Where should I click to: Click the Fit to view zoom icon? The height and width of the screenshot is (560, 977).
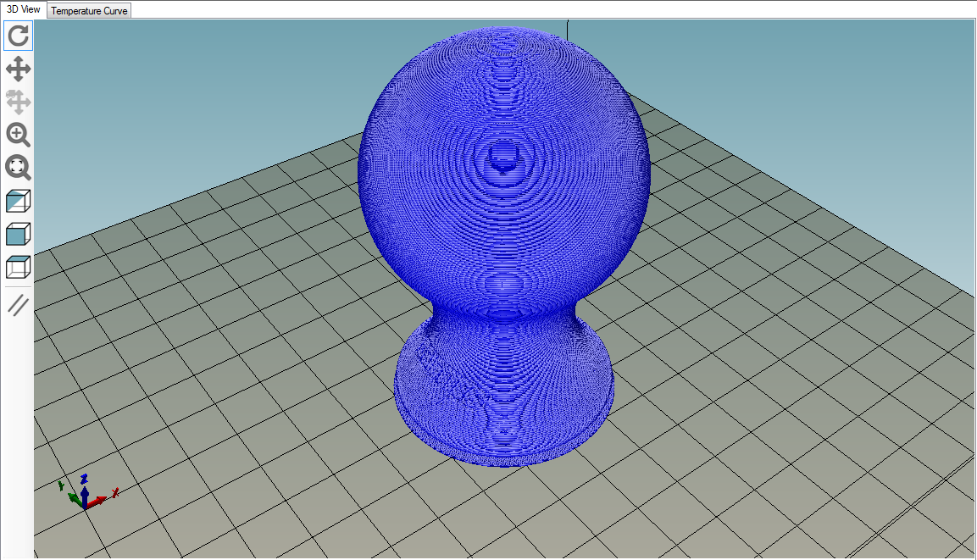tap(18, 168)
